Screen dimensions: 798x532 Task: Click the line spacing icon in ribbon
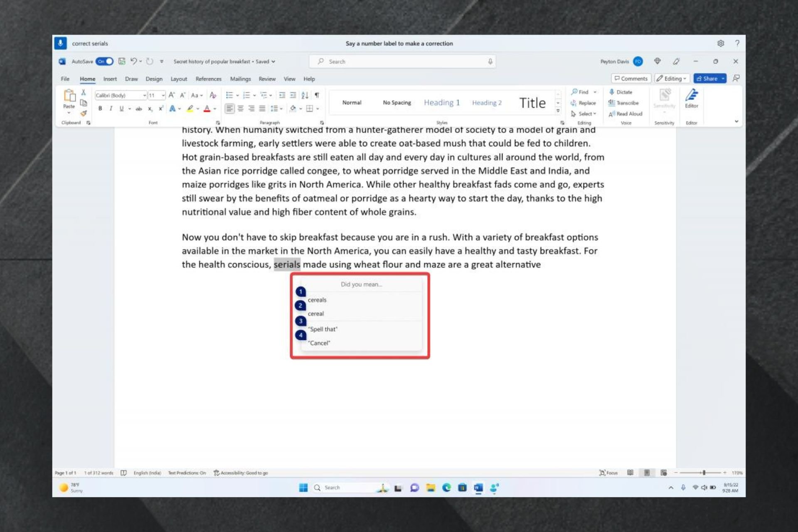(276, 108)
